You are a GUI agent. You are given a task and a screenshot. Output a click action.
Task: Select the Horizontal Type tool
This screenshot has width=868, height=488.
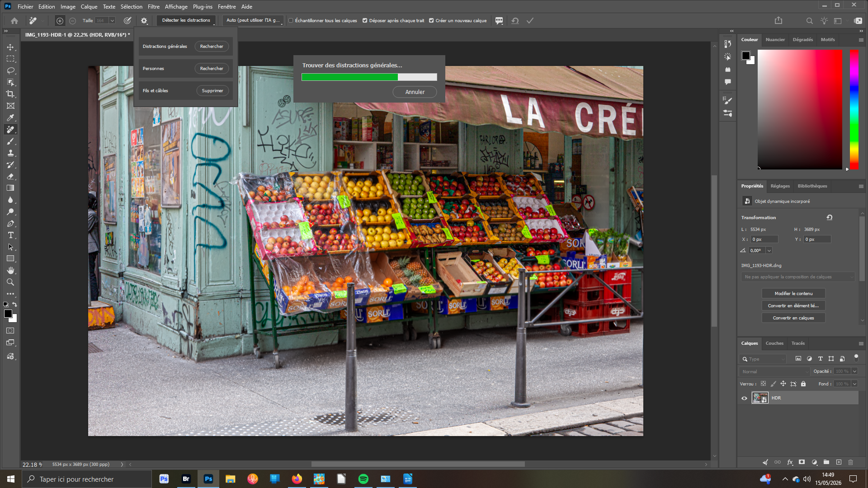pyautogui.click(x=10, y=235)
